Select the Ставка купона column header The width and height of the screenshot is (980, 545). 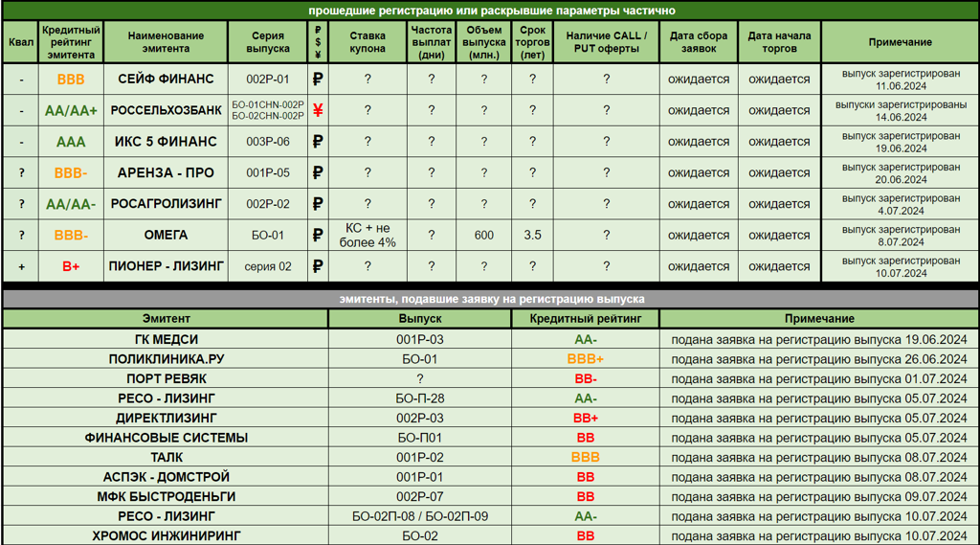[367, 42]
